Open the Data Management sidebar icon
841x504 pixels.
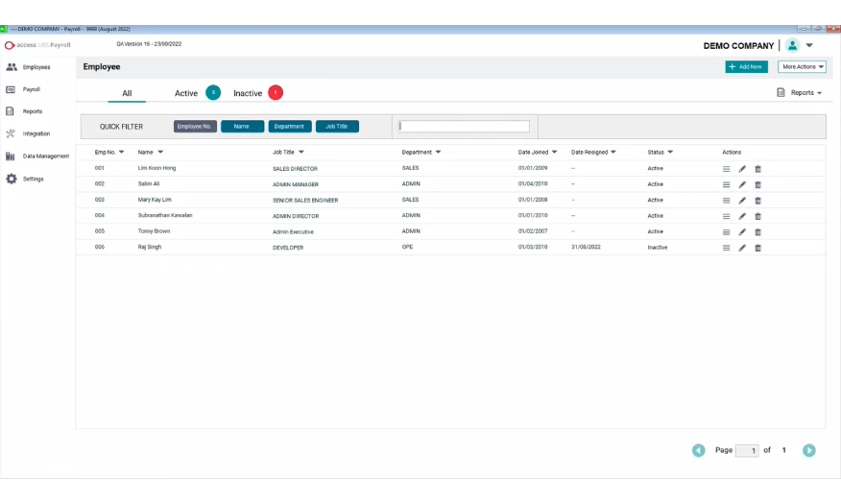(12, 156)
